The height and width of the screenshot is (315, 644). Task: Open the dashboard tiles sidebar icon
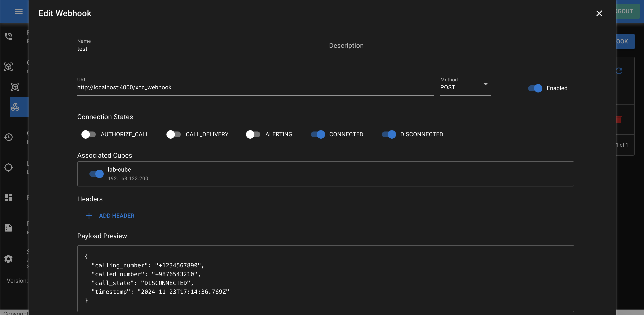coord(8,198)
